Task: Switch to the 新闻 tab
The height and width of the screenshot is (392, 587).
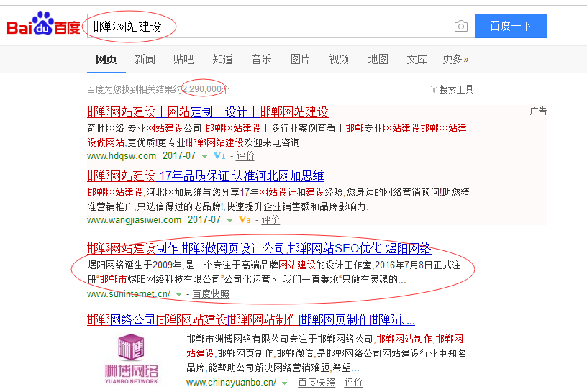Action: (145, 59)
